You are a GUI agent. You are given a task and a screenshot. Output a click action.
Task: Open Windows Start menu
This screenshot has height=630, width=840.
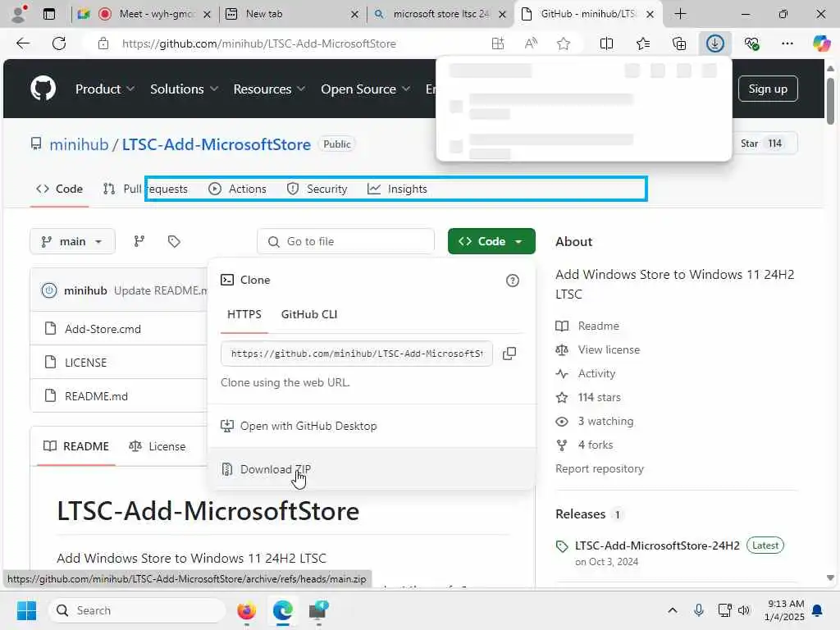(26, 610)
